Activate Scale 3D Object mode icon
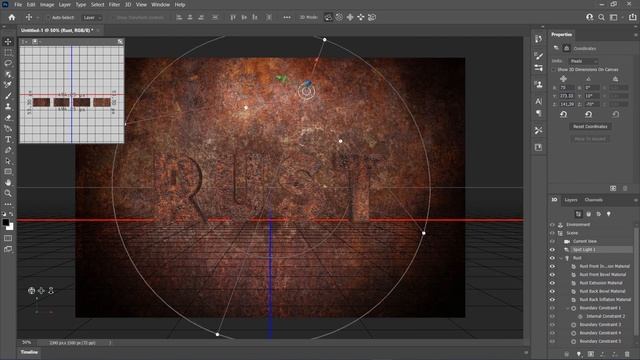The height and width of the screenshot is (360, 640). click(x=371, y=18)
